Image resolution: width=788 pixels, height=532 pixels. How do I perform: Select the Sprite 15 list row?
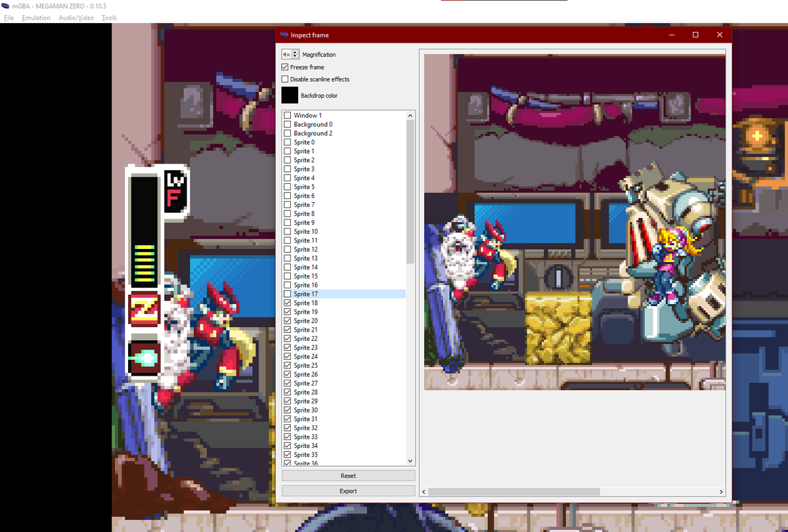pyautogui.click(x=344, y=277)
